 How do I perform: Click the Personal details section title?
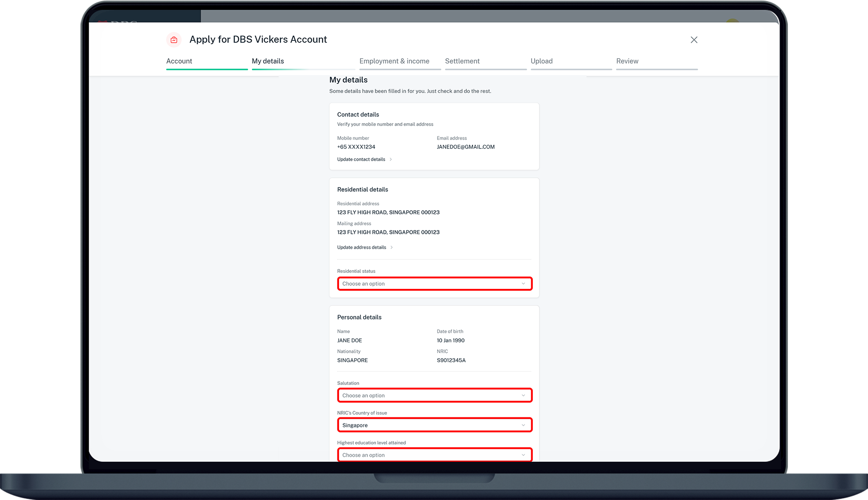(x=359, y=317)
